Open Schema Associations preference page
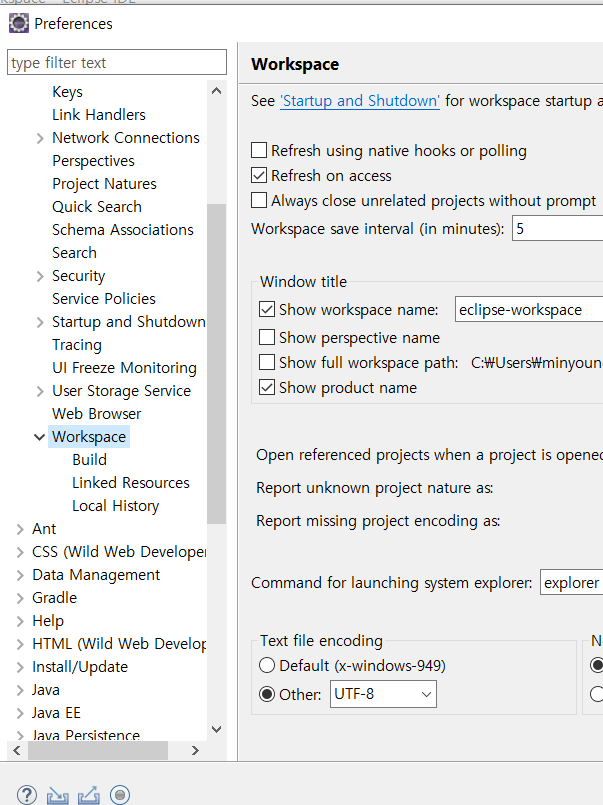Viewport: 603px width, 805px height. (123, 229)
